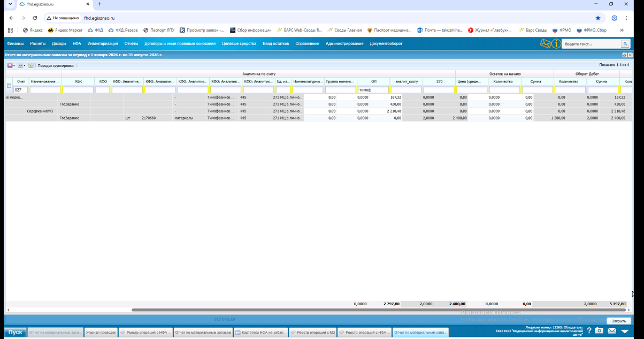Open the Барс Своды bookmark
Screen dimensions: 644x339
(x=533, y=30)
